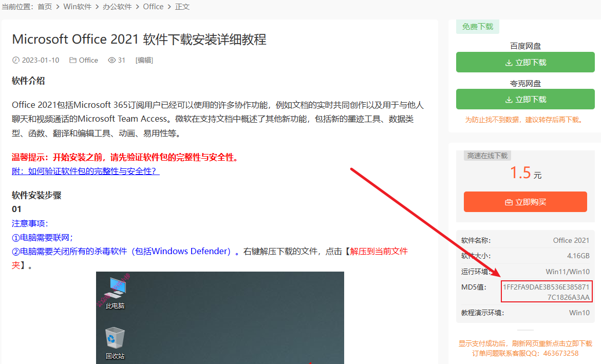The image size is (601, 364).
Task: Click the orange 建议转存后再下载 notice
Action: pyautogui.click(x=525, y=120)
